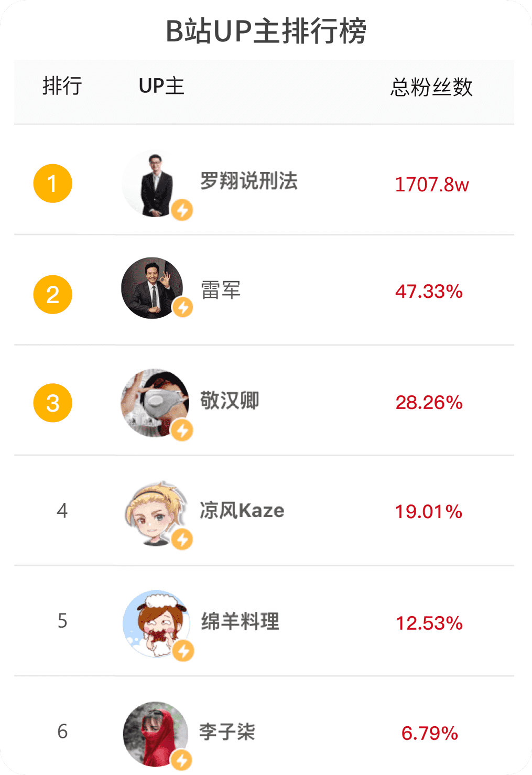Click the lightning badge on 李子柒's avatar

click(x=182, y=759)
